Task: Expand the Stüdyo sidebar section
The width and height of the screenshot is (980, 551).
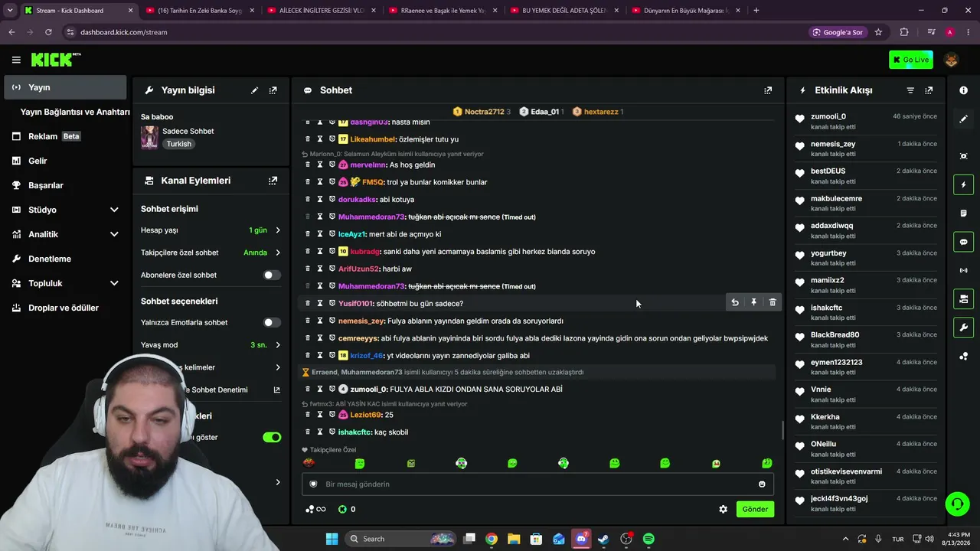Action: 64,210
